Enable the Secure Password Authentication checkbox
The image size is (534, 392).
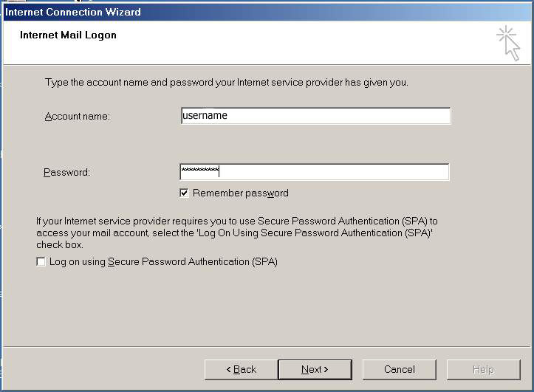click(41, 262)
